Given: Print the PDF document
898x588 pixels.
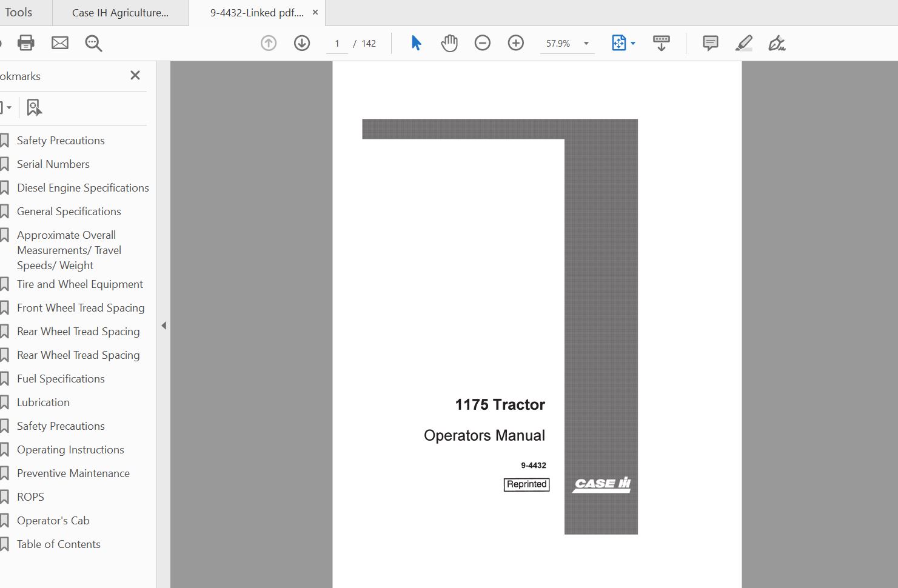Looking at the screenshot, I should 25,42.
